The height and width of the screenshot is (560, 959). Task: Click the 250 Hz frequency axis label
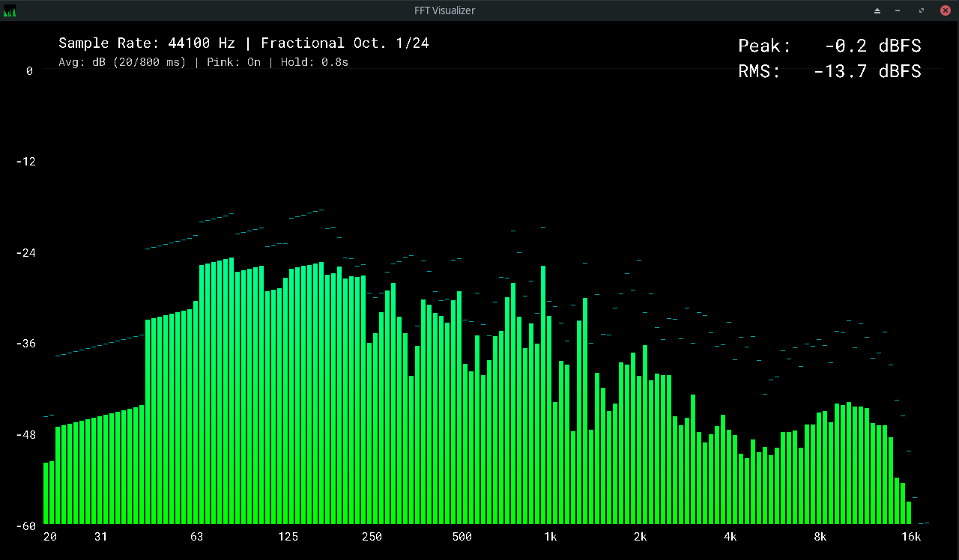tap(371, 537)
